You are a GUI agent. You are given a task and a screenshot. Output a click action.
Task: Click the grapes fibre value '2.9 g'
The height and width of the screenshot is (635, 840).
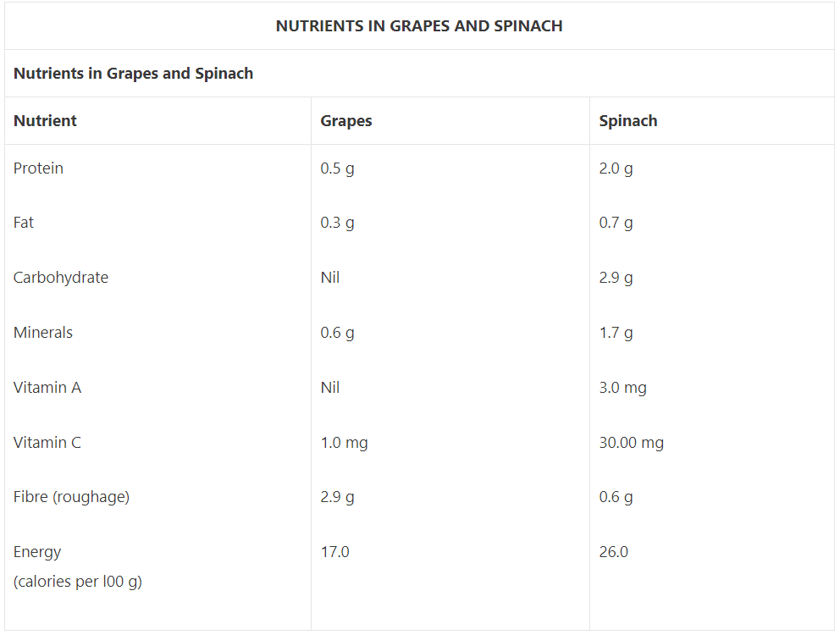[x=337, y=497]
